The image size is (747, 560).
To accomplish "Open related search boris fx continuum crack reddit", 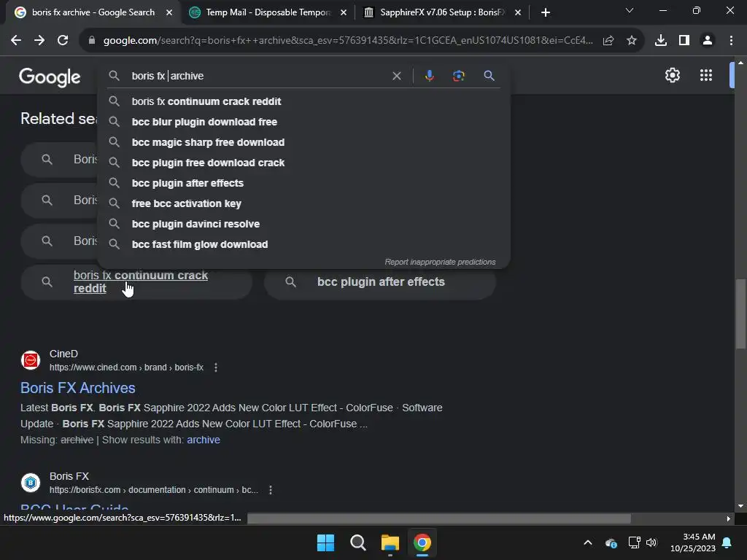I will [136, 282].
